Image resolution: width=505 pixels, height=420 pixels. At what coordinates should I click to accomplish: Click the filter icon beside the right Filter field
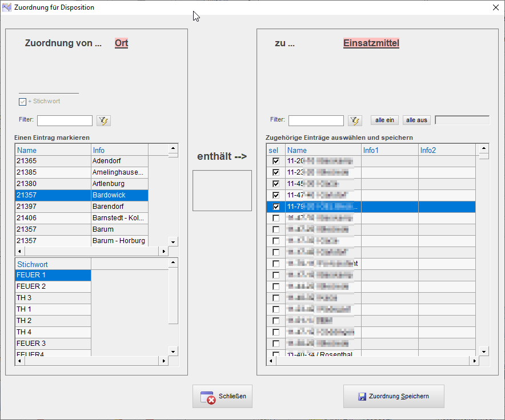click(x=355, y=120)
